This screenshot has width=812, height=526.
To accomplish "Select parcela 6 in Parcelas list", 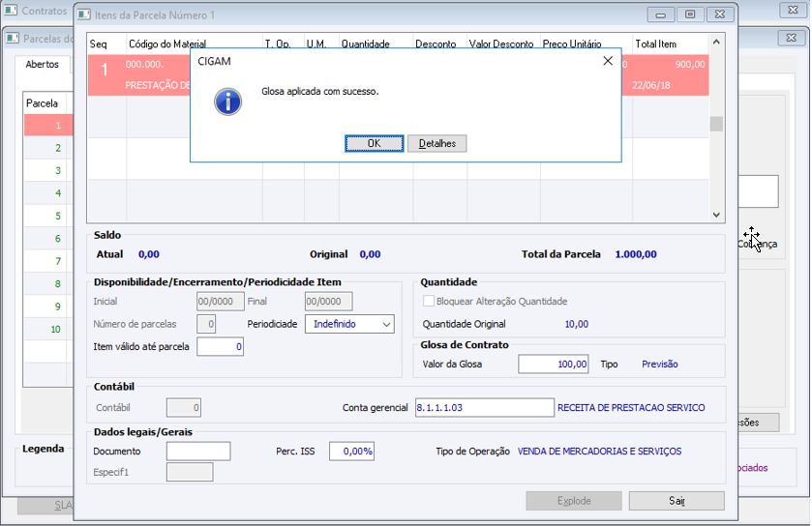I will [x=48, y=239].
